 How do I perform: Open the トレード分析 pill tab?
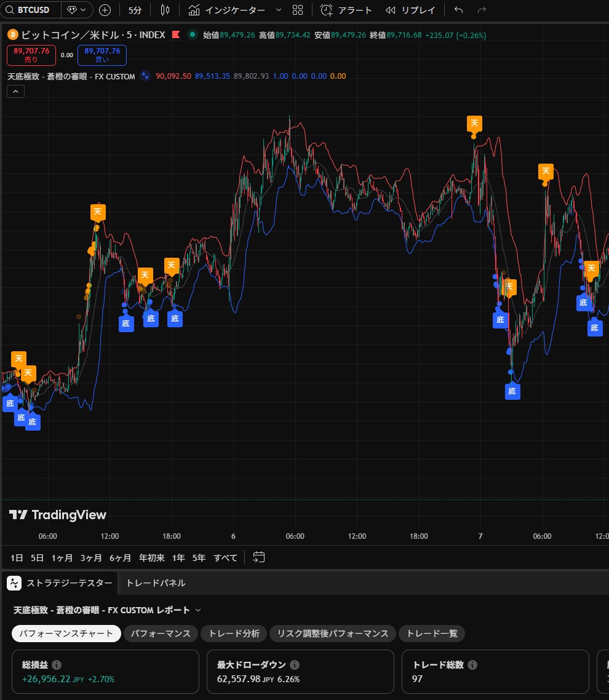tap(234, 634)
